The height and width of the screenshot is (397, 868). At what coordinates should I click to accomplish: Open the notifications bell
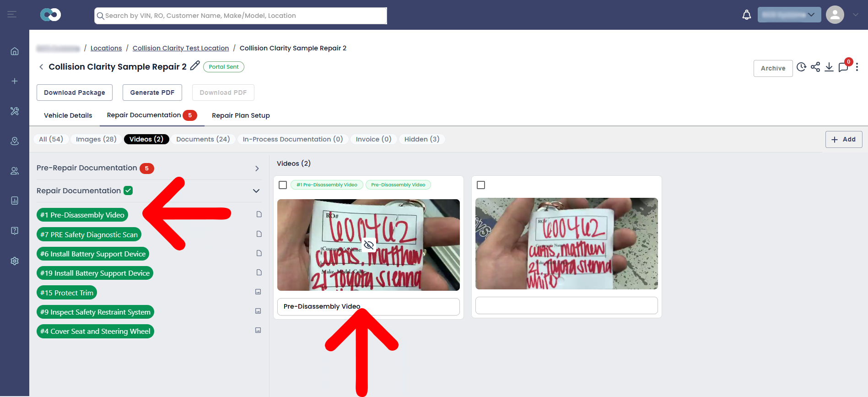(x=746, y=15)
